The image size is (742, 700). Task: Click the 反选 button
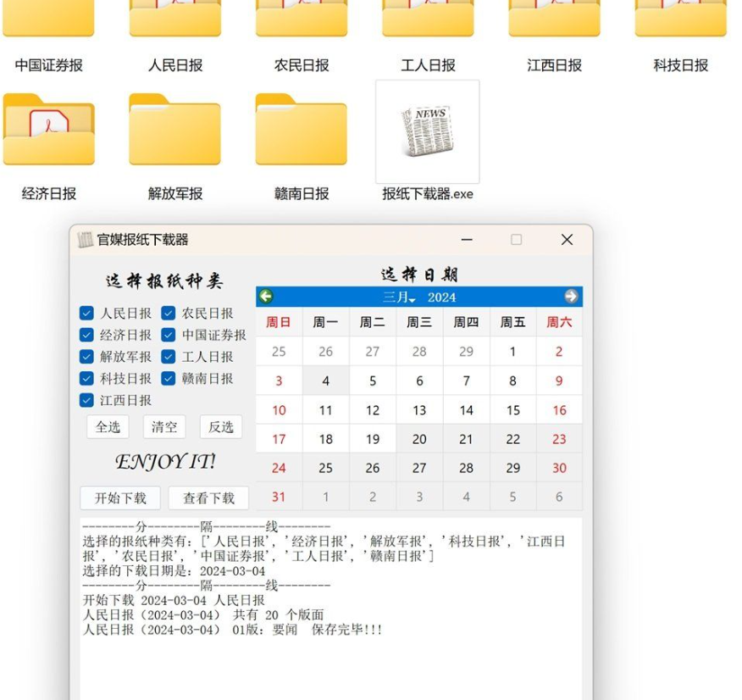tap(221, 427)
